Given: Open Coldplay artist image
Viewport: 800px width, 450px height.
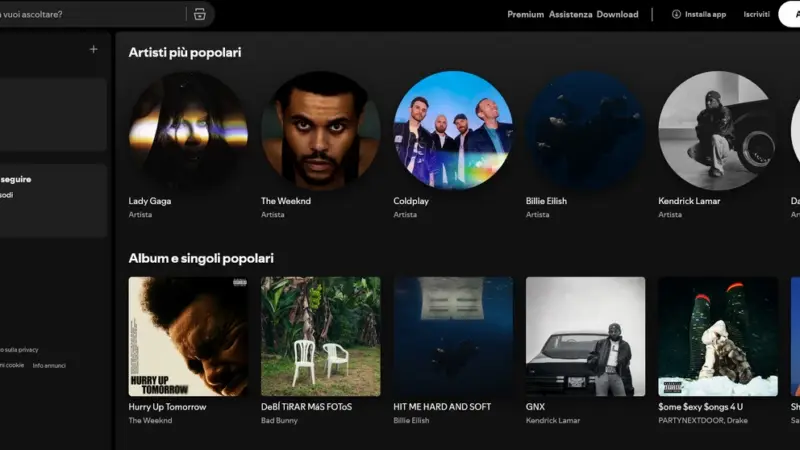Looking at the screenshot, I should click(x=453, y=130).
